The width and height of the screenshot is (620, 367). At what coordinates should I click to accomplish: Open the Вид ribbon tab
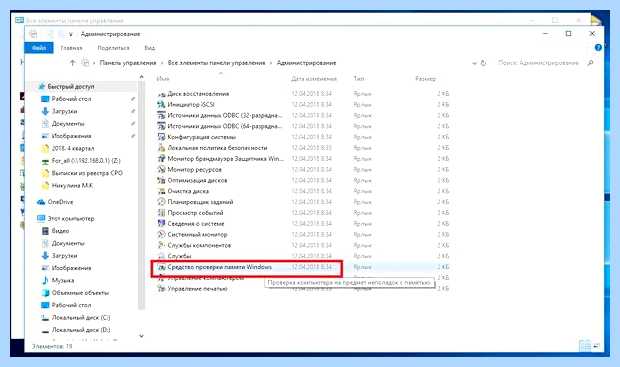click(x=149, y=48)
